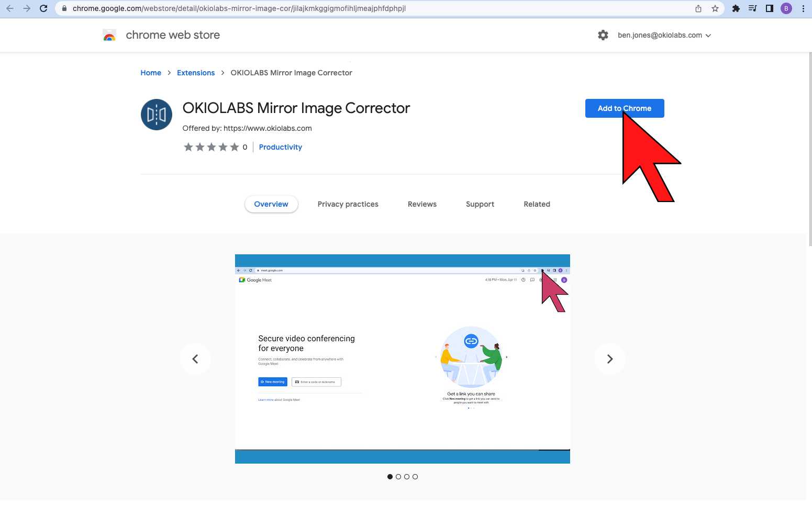Click the Google Meet screenshot preview

(x=402, y=359)
